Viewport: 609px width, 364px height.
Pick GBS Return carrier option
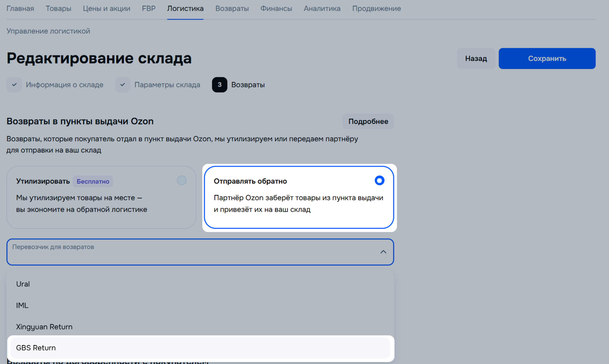point(36,348)
